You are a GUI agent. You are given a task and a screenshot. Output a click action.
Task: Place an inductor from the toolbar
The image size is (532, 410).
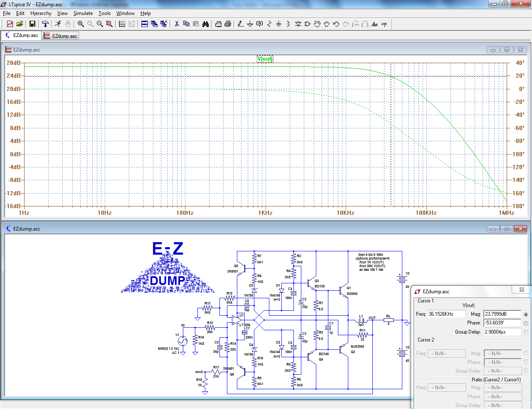[288, 24]
